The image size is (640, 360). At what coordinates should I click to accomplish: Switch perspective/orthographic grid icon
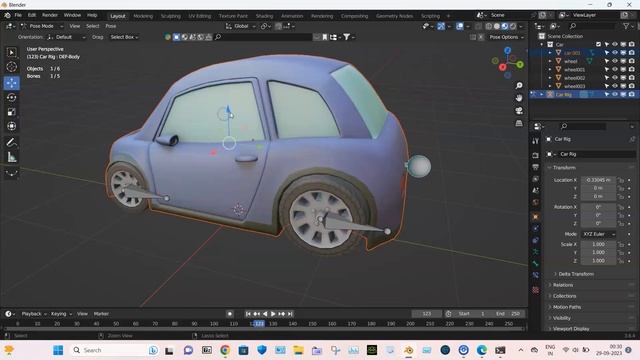pyautogui.click(x=519, y=123)
